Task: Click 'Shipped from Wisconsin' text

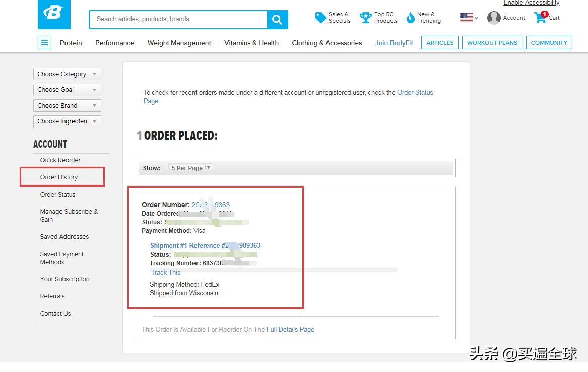Action: point(184,293)
